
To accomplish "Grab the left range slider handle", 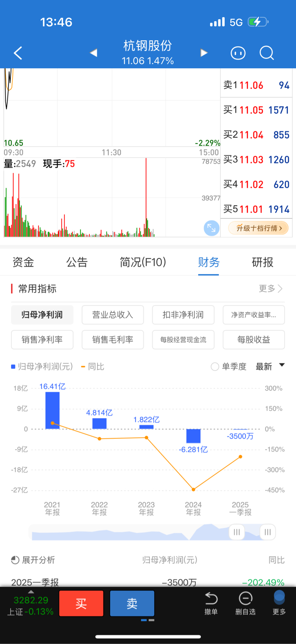I will point(237,532).
